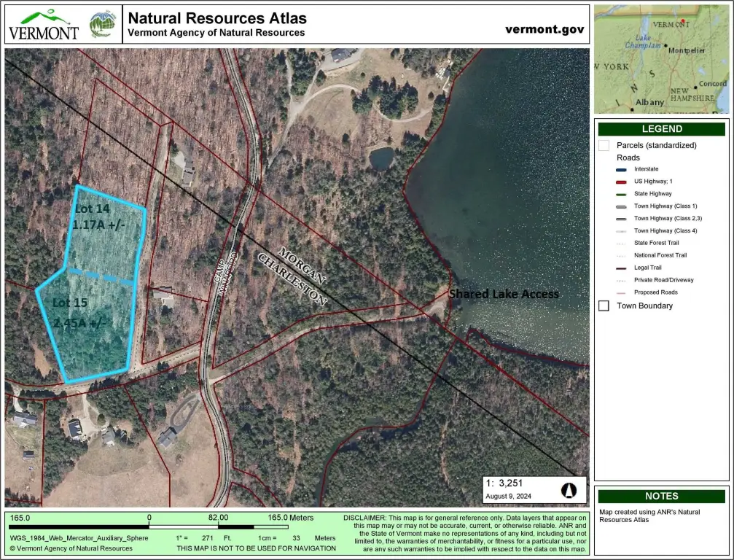Click the Agency of Natural Resources globe emblem

point(102,24)
